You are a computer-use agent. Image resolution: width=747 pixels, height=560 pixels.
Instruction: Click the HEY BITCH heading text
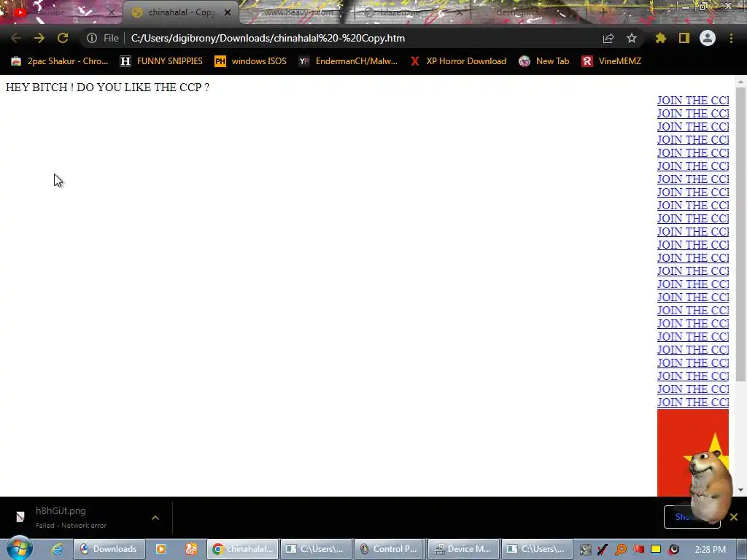(107, 87)
